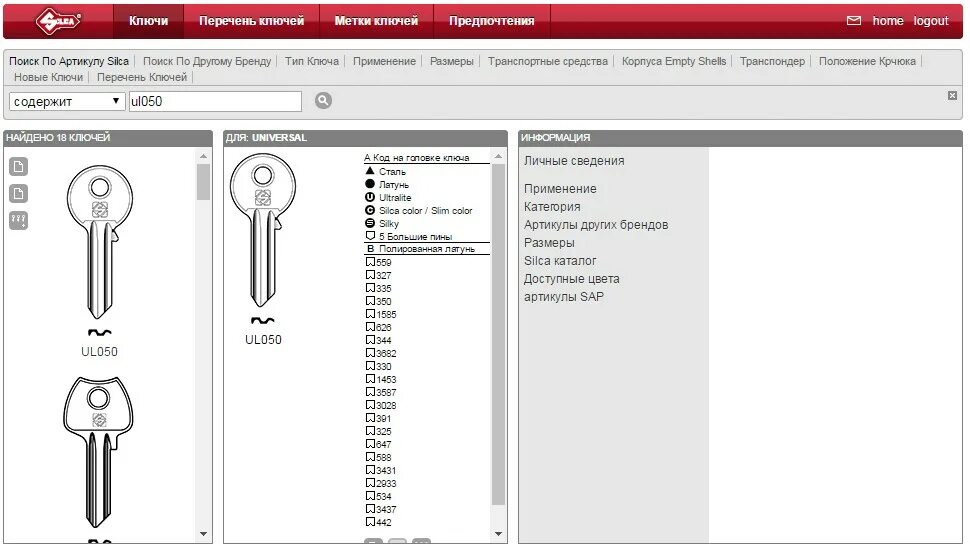The height and width of the screenshot is (546, 970).
Task: Select the second key drawing in the found keys list
Action: tap(98, 452)
